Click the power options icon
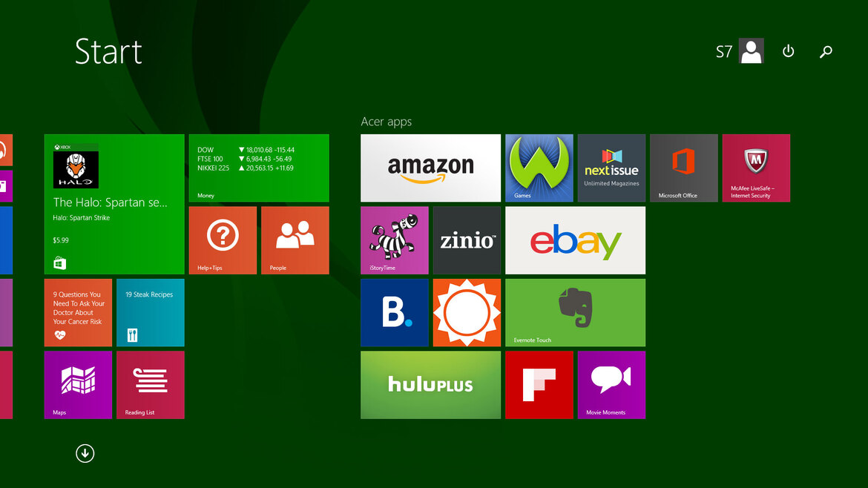 tap(789, 51)
